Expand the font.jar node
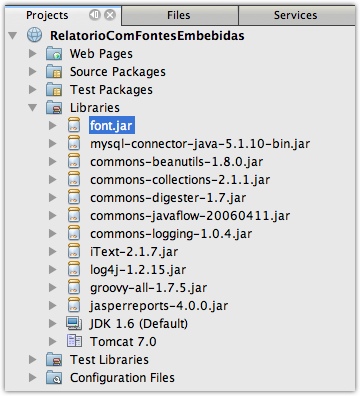Screen dimensions: 360x396 tap(53, 126)
